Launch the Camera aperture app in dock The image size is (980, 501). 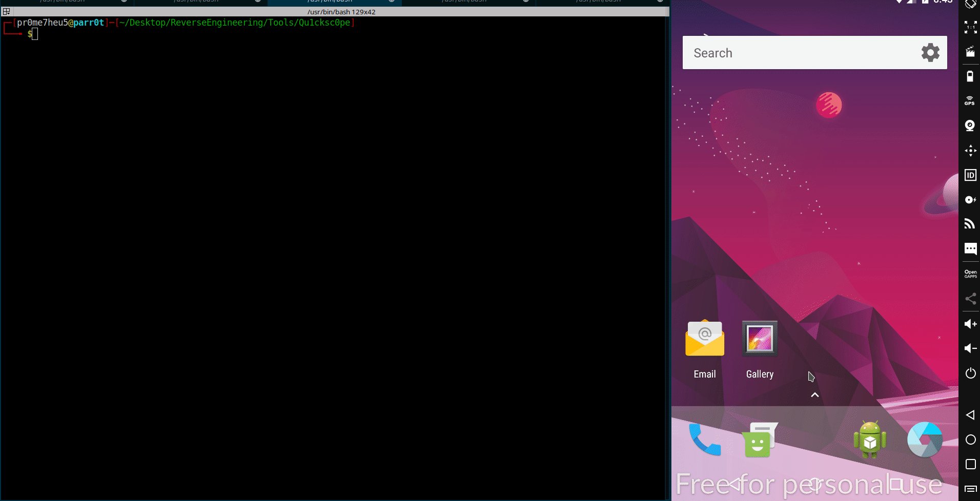click(925, 440)
